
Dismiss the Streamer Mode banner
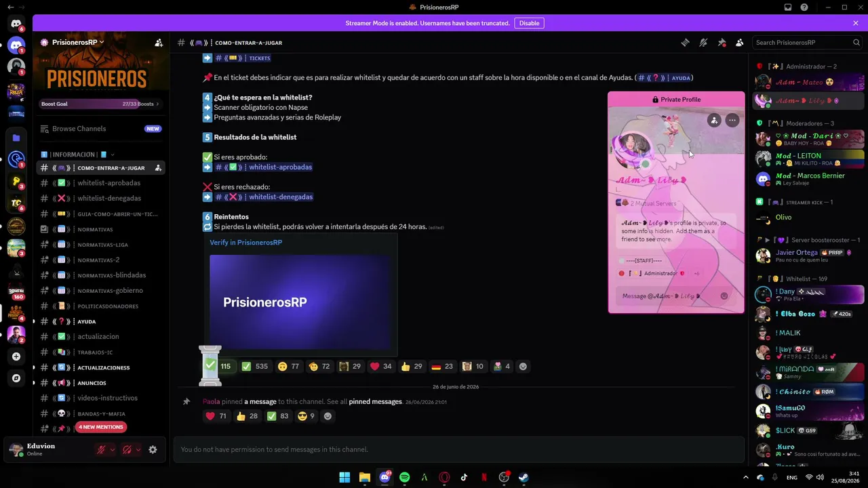[x=856, y=23]
